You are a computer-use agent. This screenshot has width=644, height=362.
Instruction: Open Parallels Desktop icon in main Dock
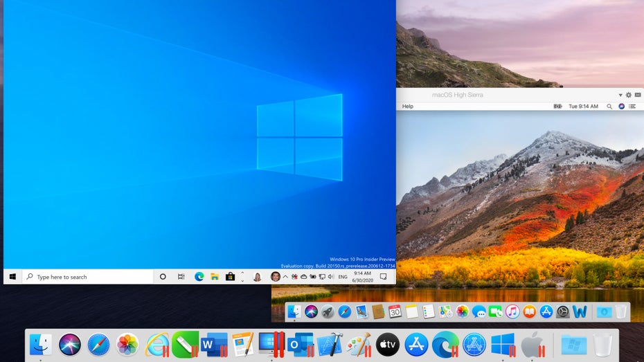tap(270, 344)
